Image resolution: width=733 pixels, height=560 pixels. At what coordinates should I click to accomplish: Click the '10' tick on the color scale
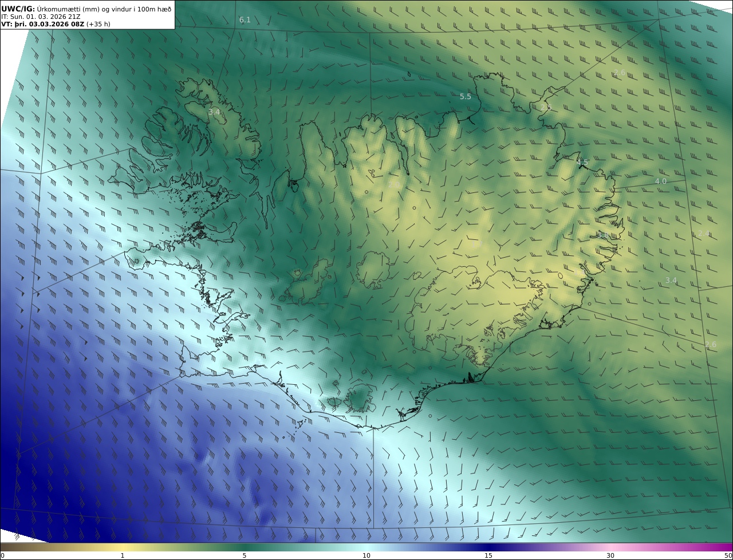366,555
